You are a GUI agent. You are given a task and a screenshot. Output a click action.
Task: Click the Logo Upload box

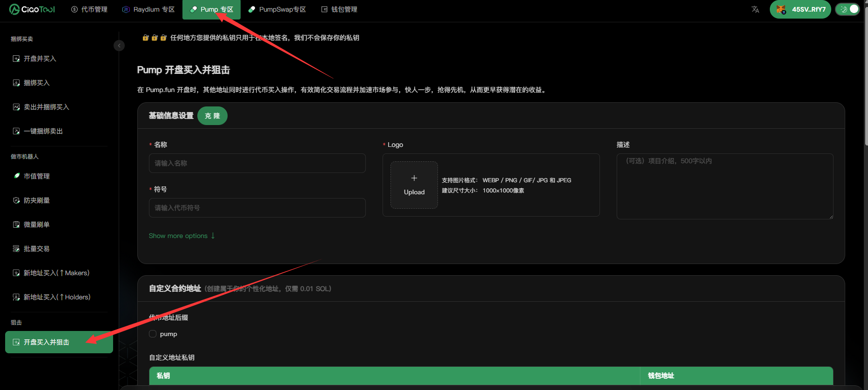[414, 185]
